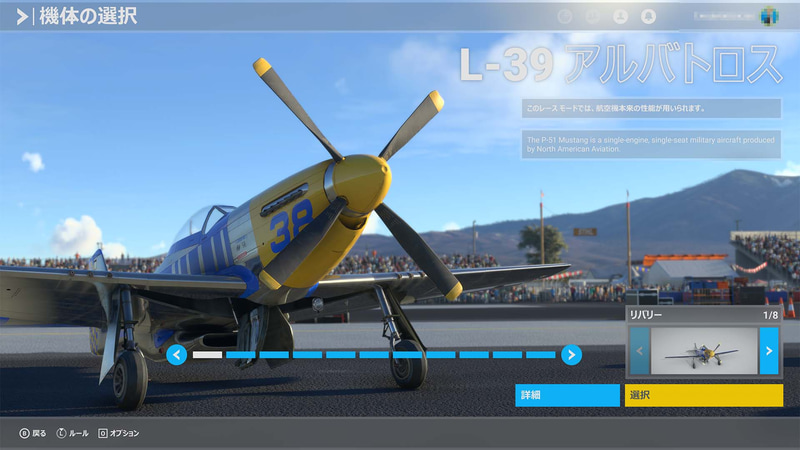Open 詳細 aircraft details
The width and height of the screenshot is (800, 450).
pyautogui.click(x=567, y=395)
